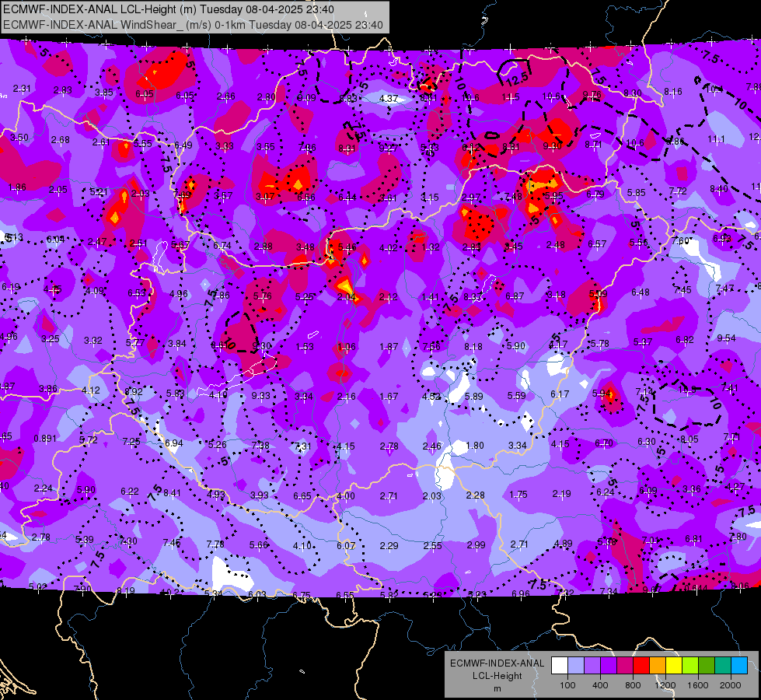Click the grid value 5.95
Screen dimensions: 761x700
coord(553,195)
